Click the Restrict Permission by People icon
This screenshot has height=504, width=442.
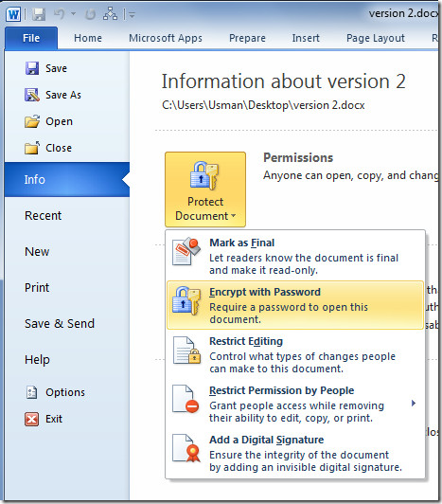click(186, 399)
